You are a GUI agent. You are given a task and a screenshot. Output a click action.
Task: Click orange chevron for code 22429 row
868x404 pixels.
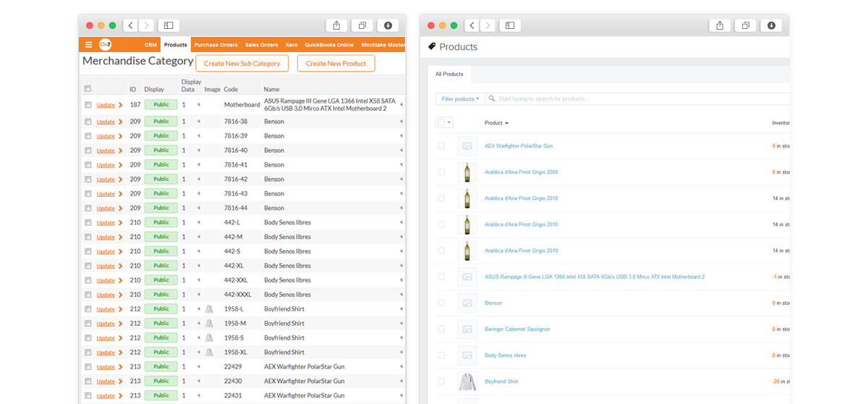tap(120, 367)
